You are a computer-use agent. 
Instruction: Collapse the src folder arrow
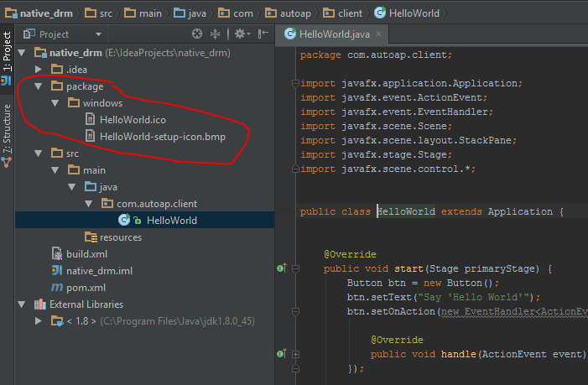point(39,153)
